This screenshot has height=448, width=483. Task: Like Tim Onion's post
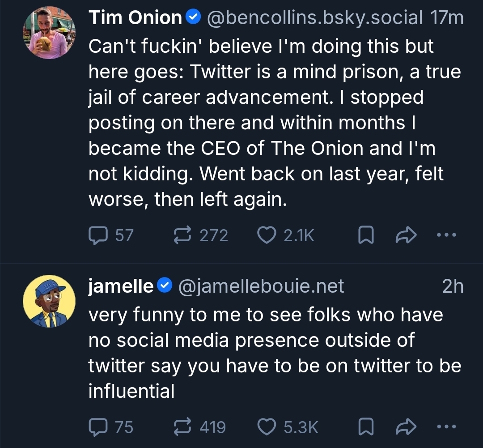point(267,235)
